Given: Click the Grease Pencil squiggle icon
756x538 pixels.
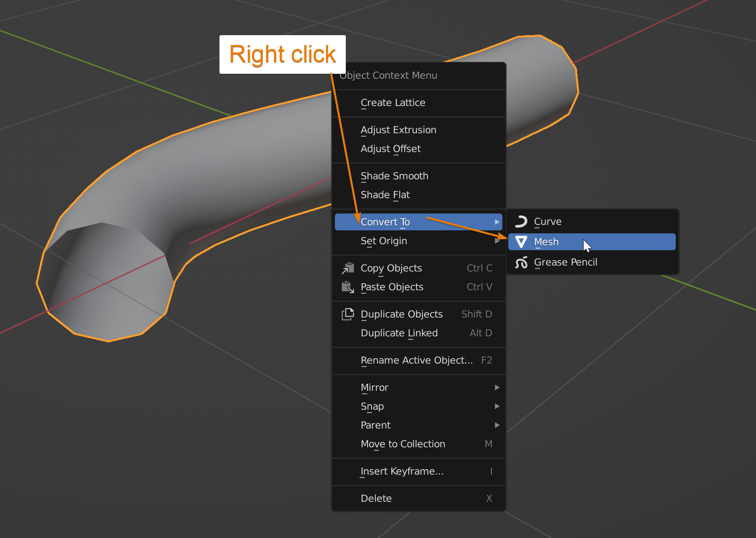Looking at the screenshot, I should (x=521, y=263).
